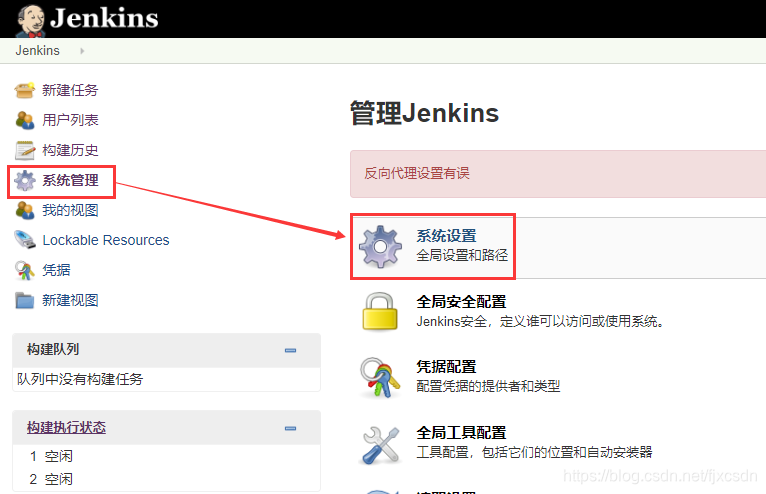Image resolution: width=766 pixels, height=494 pixels.
Task: Click the 我的视图 people icon
Action: coord(24,211)
